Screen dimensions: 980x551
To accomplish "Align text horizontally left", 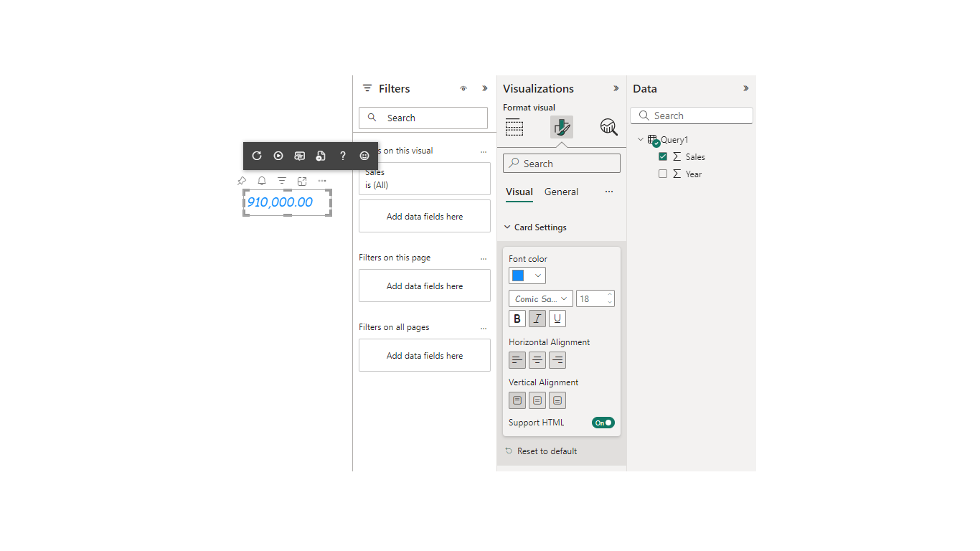I will point(517,360).
